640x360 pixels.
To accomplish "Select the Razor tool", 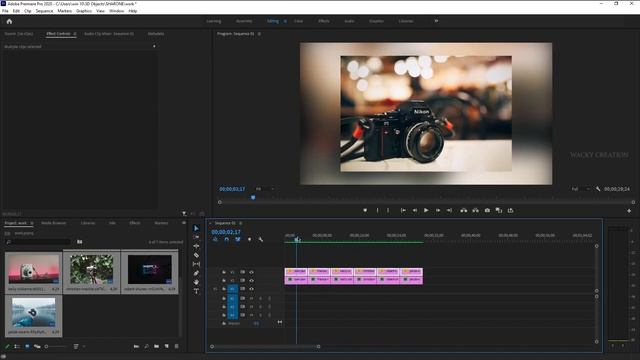I will click(x=196, y=255).
